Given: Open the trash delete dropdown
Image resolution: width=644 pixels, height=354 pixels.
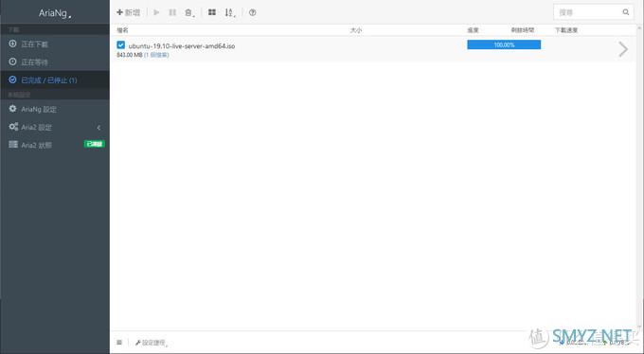Looking at the screenshot, I should (x=189, y=12).
